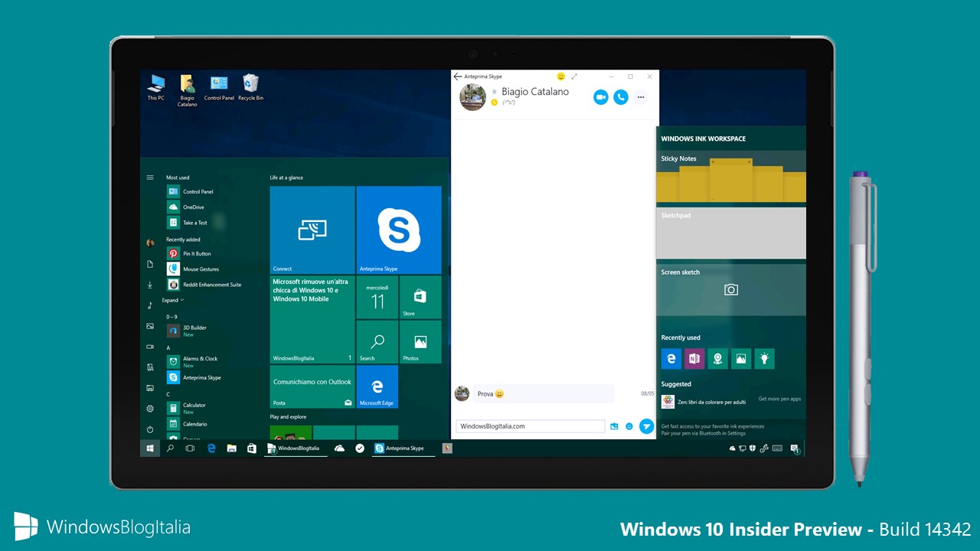Open Pin It Button app
Image resolution: width=980 pixels, height=551 pixels.
[x=189, y=253]
